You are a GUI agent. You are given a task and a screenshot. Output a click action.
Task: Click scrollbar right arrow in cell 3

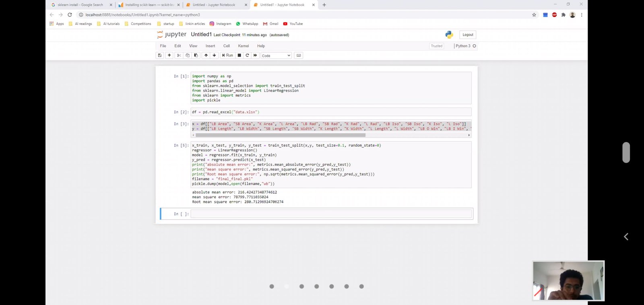[x=469, y=135]
